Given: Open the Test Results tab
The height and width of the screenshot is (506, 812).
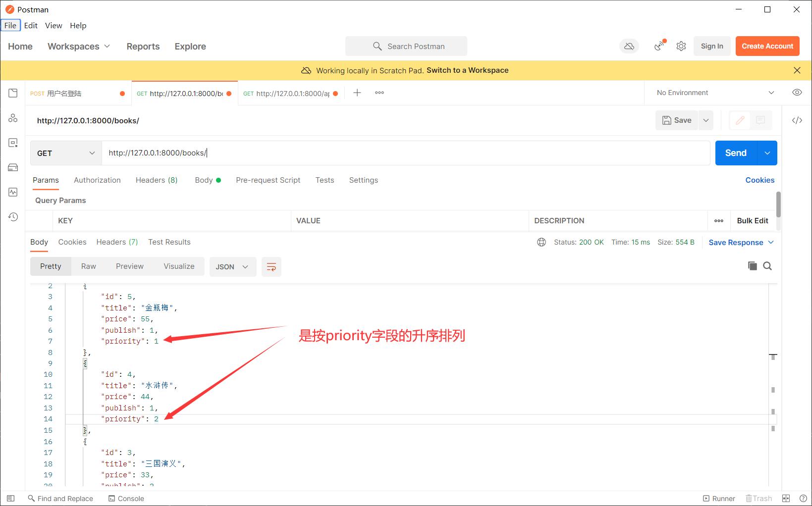Looking at the screenshot, I should (169, 242).
